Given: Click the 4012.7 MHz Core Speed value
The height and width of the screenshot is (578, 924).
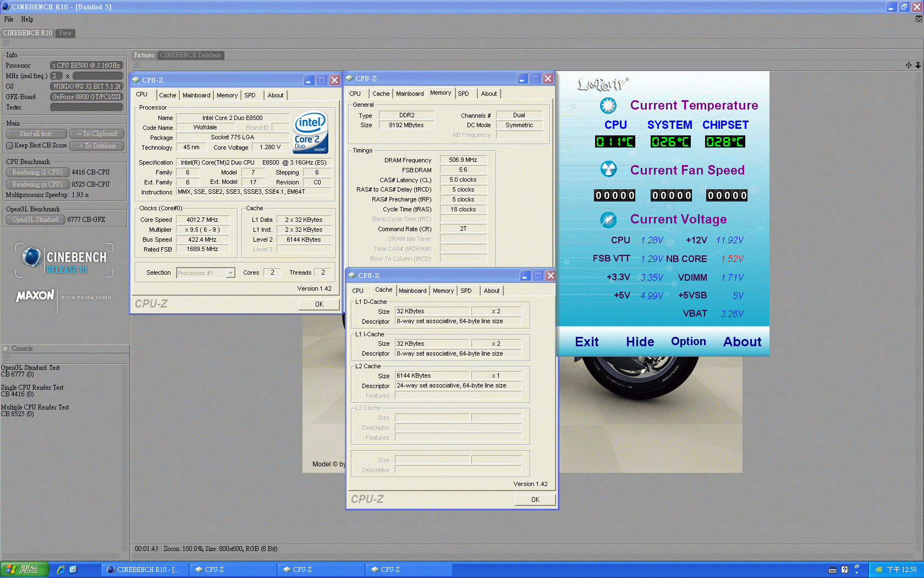Looking at the screenshot, I should click(x=202, y=220).
